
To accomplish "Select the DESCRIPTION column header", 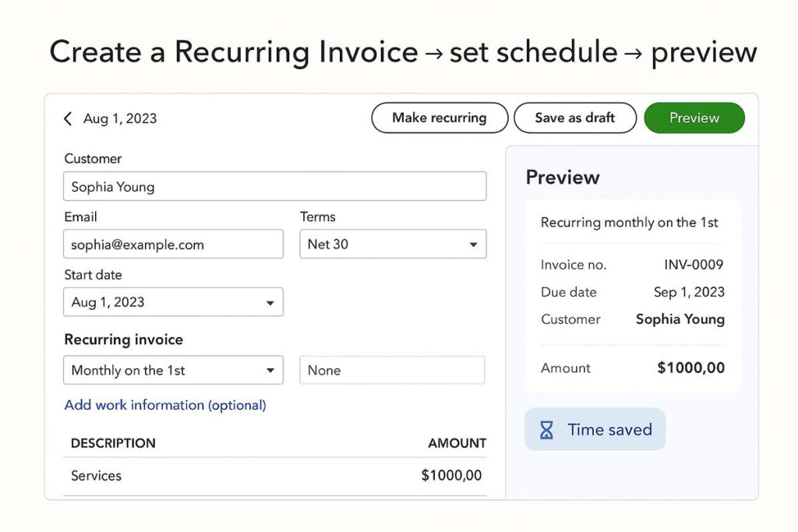I will pyautogui.click(x=112, y=443).
